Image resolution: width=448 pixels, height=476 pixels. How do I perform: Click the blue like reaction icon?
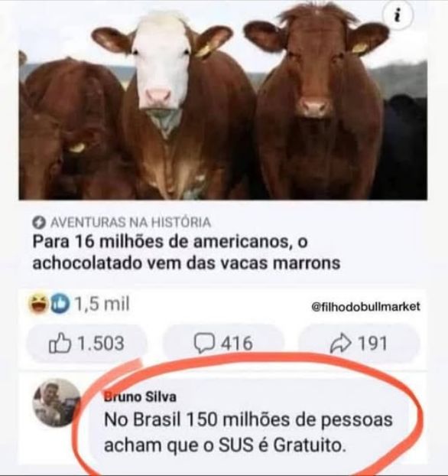pos(60,304)
